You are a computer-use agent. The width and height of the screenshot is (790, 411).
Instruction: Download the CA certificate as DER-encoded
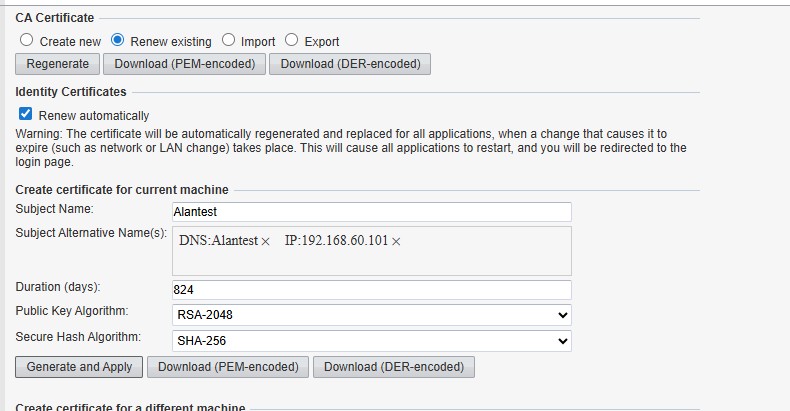pos(350,64)
